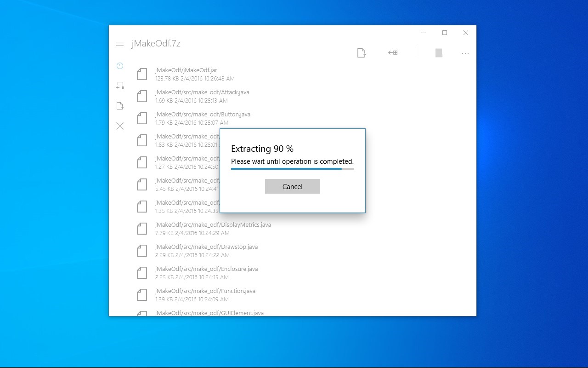Select the Button.java file row
This screenshot has height=368, width=588.
[x=303, y=118]
